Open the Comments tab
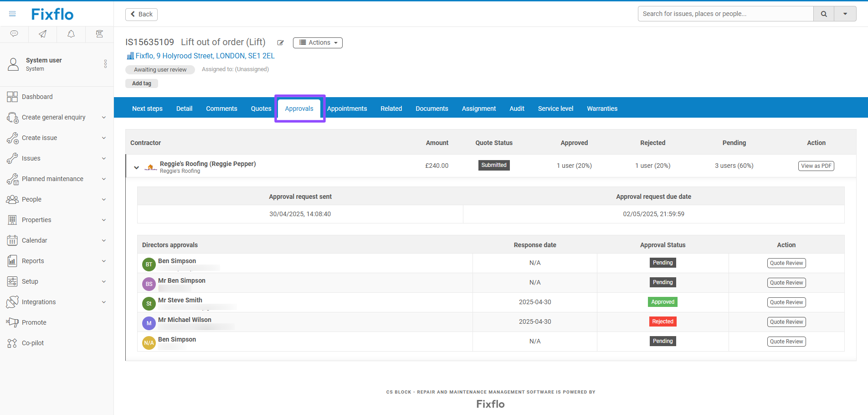The height and width of the screenshot is (415, 868). click(x=221, y=109)
